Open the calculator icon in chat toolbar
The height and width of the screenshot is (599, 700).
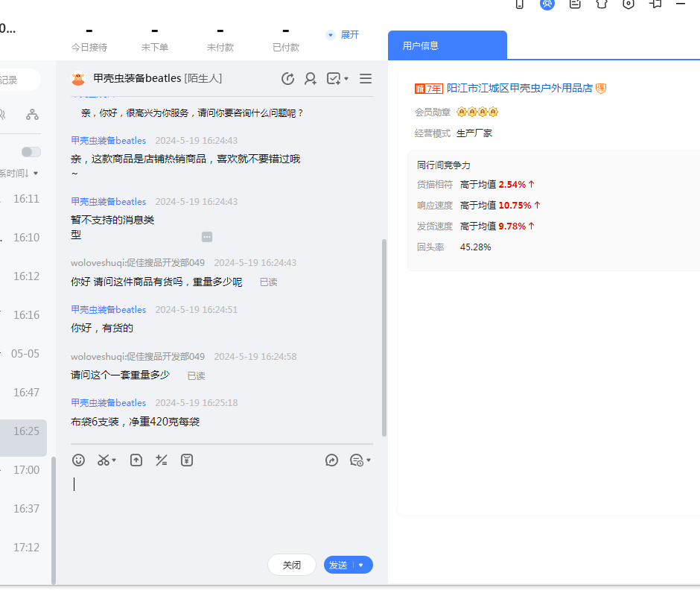point(161,460)
